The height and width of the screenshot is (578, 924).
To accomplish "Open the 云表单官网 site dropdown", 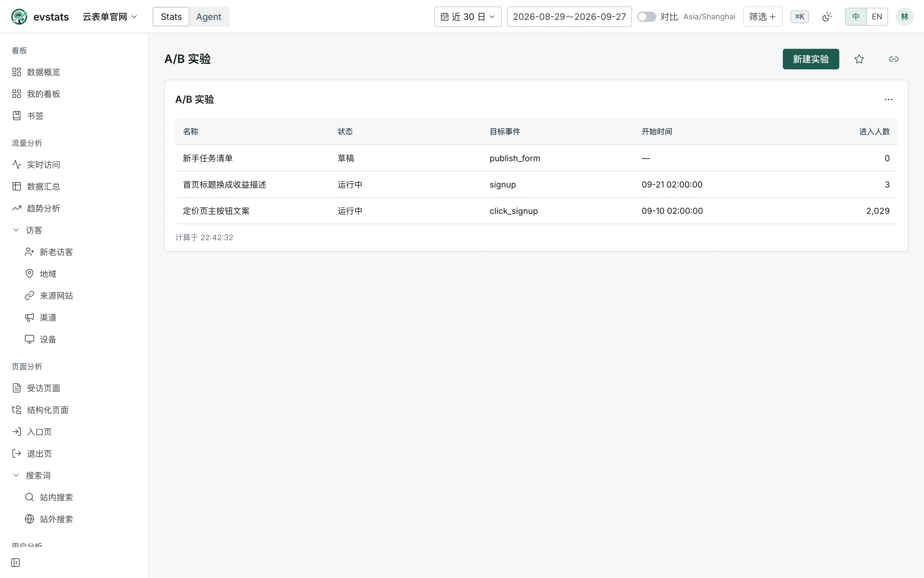I will tap(110, 17).
